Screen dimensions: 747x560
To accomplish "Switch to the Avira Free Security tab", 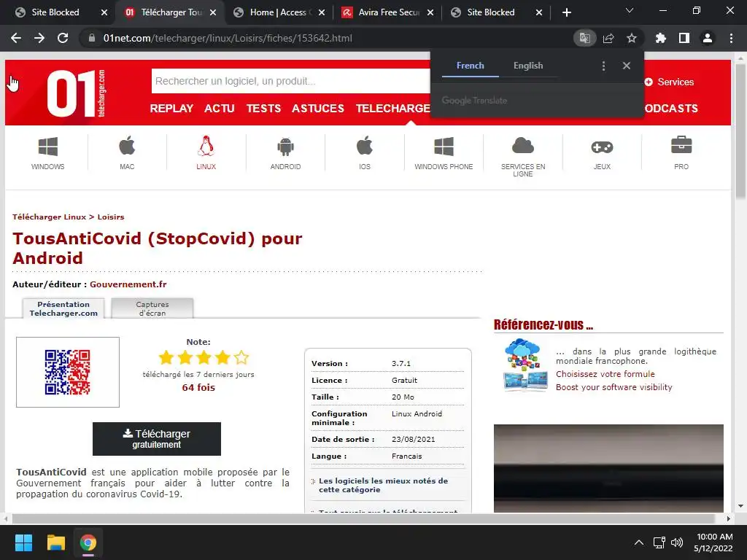I will click(x=387, y=12).
